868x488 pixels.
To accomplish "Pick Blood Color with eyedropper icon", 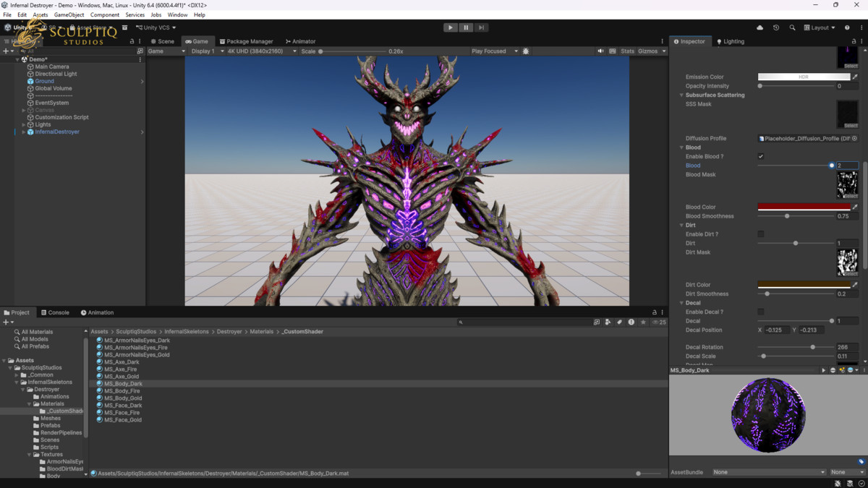I will coord(855,207).
